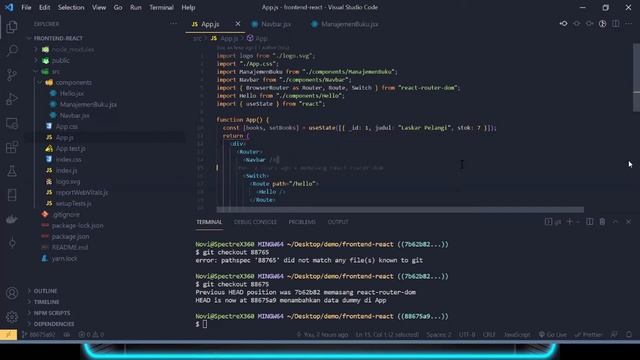Screen dimensions: 640x360
Task: Open errors and warnings status indicator
Action: click(91, 334)
